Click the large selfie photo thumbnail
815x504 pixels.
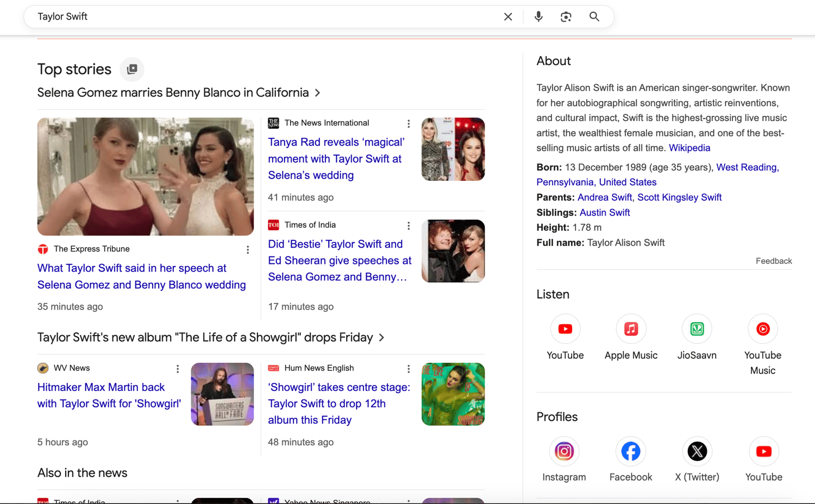pyautogui.click(x=146, y=177)
